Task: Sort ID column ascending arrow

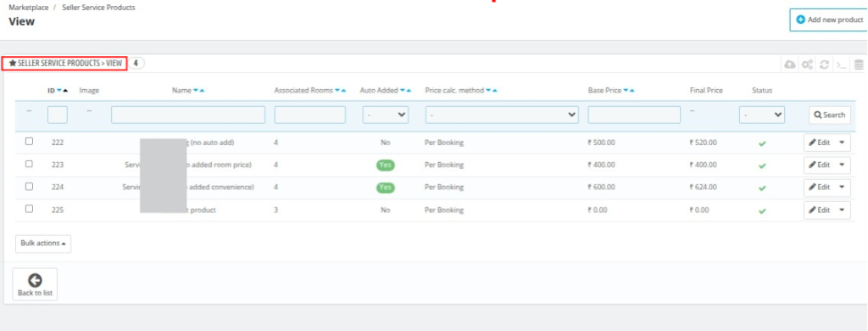Action: [65, 90]
